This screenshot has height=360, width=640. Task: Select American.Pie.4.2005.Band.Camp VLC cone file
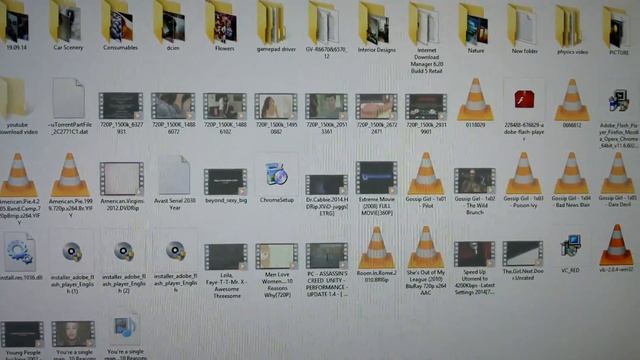pos(18,175)
